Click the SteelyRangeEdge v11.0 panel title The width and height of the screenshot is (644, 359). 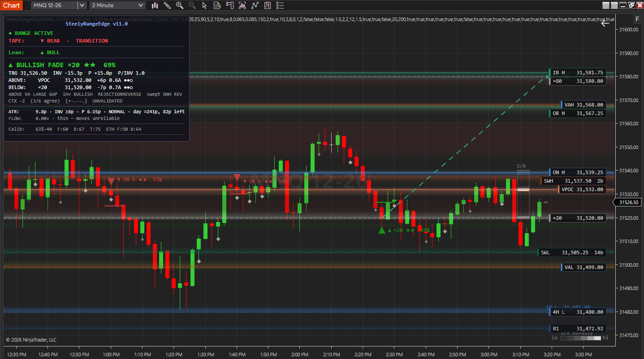pyautogui.click(x=96, y=24)
